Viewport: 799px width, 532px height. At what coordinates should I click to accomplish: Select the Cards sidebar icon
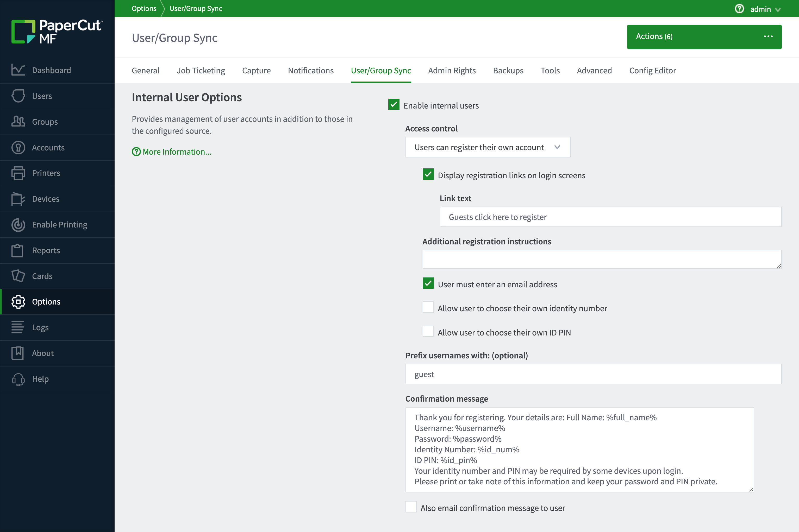19,276
